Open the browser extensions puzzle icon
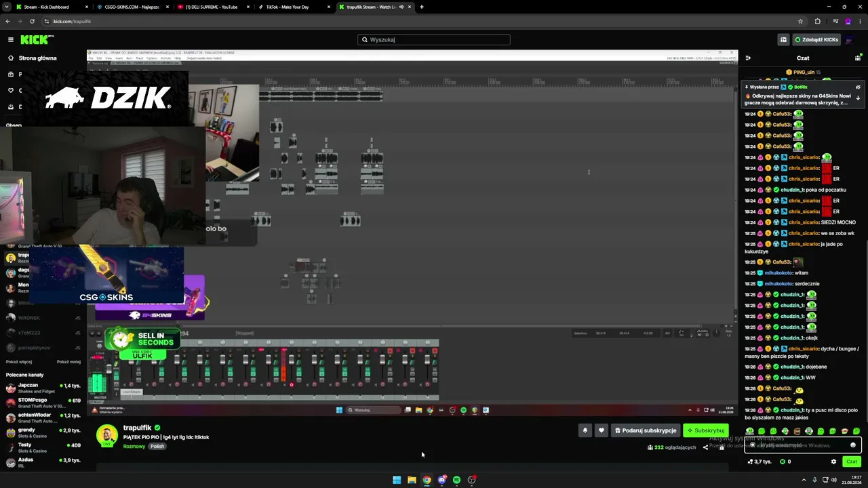868x488 pixels. click(x=817, y=21)
